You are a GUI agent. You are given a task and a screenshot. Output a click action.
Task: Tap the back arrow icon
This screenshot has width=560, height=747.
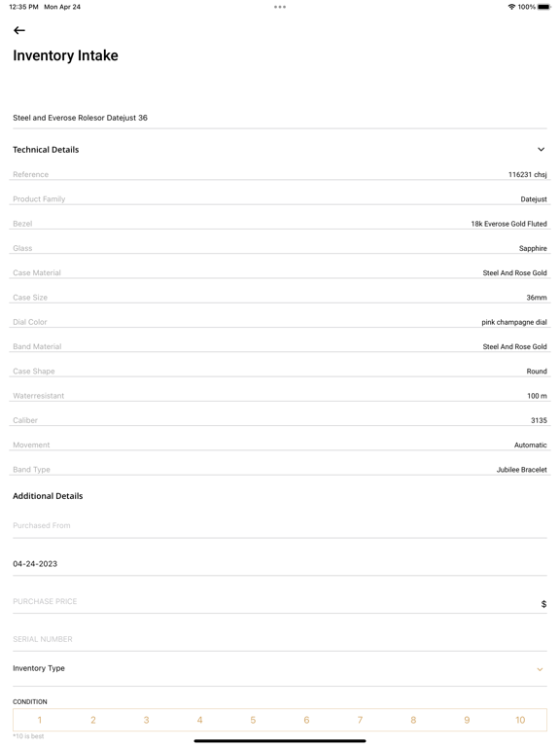pyautogui.click(x=19, y=30)
